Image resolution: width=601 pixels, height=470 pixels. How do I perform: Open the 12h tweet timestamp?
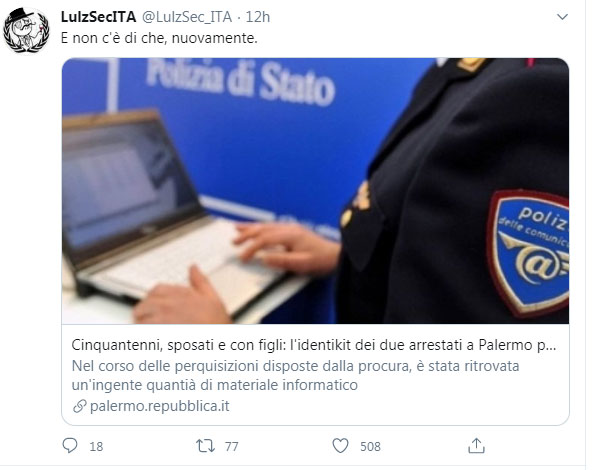[x=258, y=17]
